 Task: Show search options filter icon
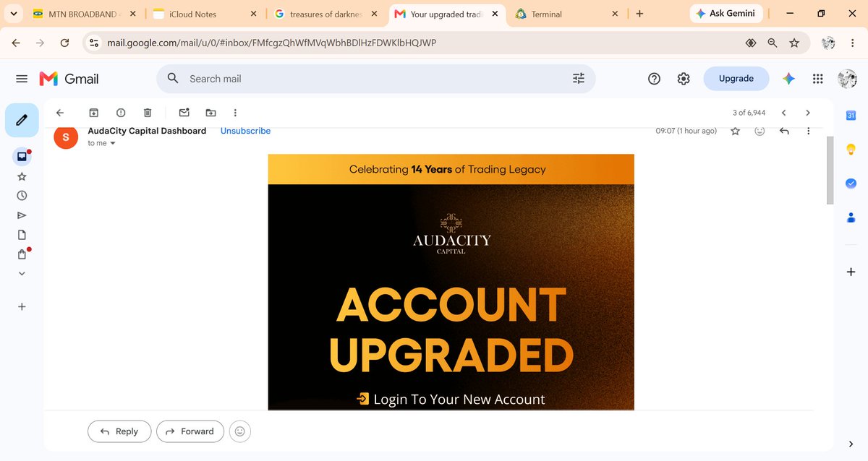point(579,79)
